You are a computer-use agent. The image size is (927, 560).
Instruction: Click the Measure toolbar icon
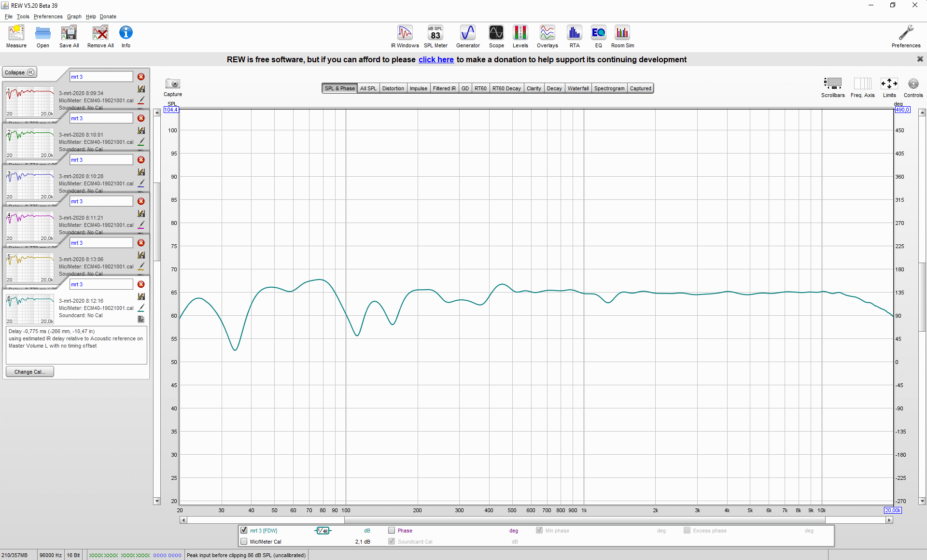(16, 37)
